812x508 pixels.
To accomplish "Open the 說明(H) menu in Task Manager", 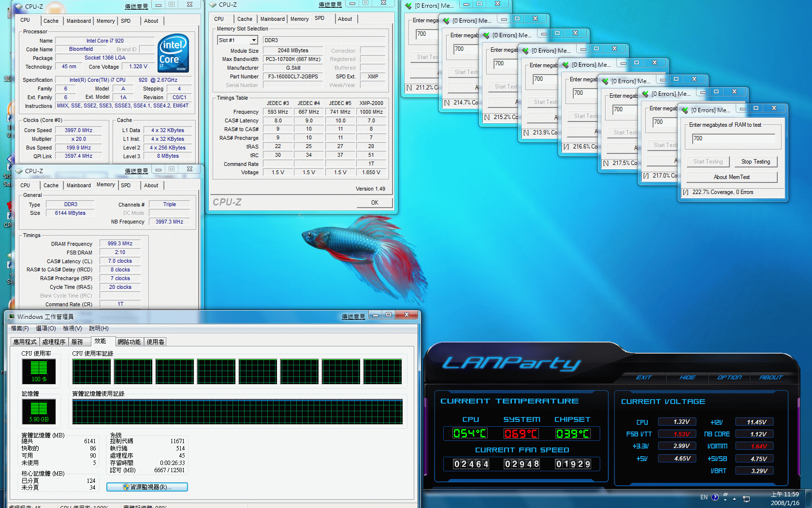I will click(x=99, y=329).
